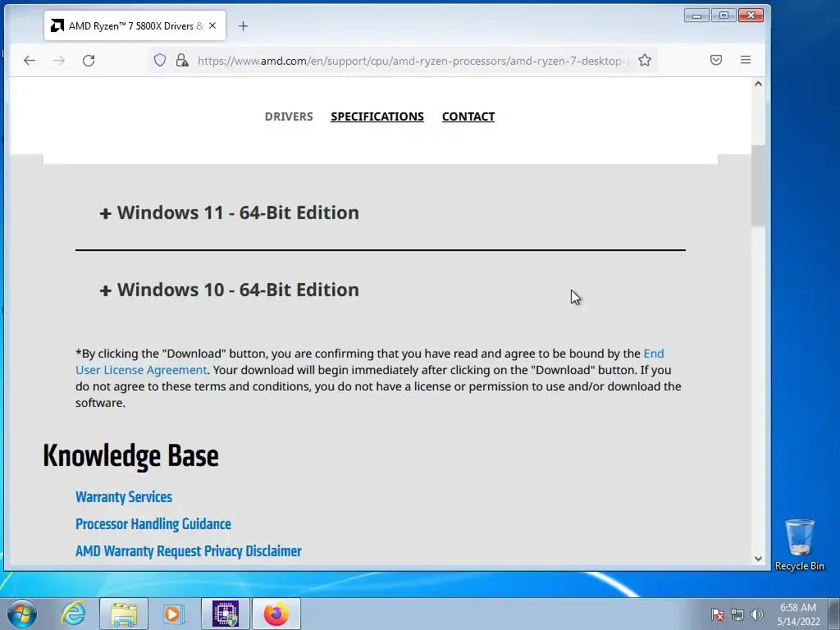Open AMD Warranty Request Privacy Disclaimer link
The image size is (840, 630).
click(189, 550)
